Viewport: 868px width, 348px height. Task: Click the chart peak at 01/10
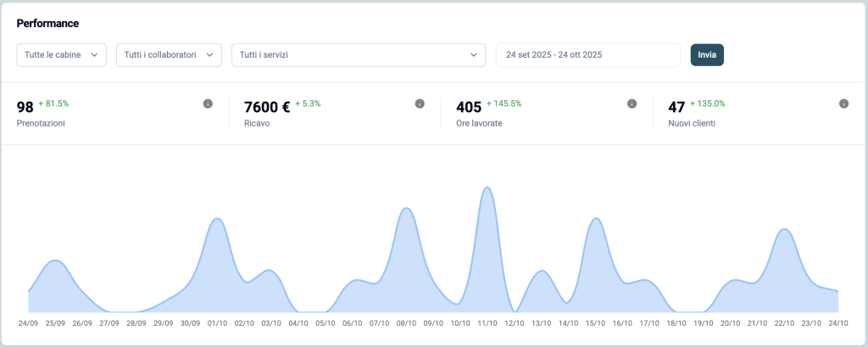tap(217, 220)
